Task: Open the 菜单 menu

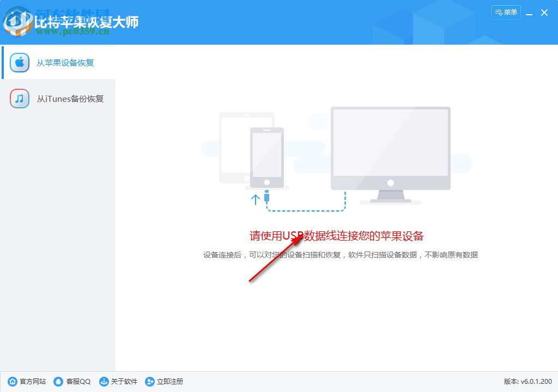Action: coord(506,12)
